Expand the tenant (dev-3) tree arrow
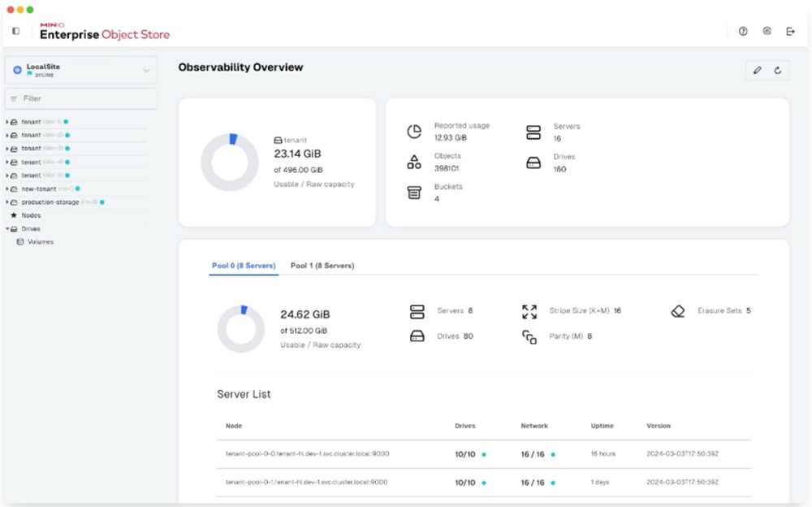Screen dimensions: 812x507 point(7,149)
